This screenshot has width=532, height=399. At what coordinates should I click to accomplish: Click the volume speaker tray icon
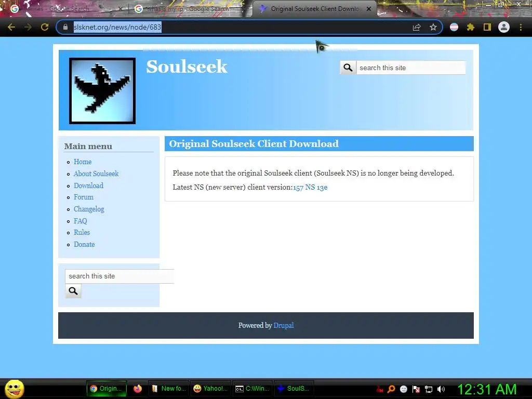point(441,389)
